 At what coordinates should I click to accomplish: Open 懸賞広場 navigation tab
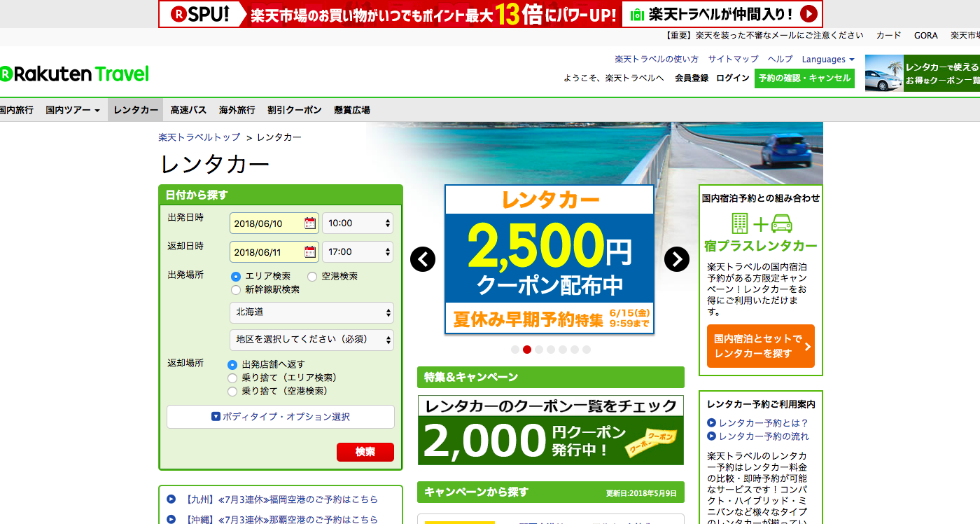point(352,110)
